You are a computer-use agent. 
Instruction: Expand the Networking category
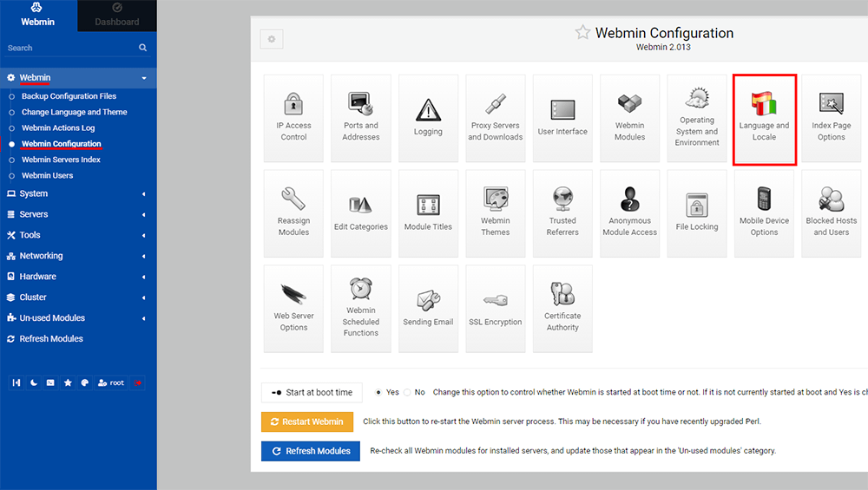78,256
